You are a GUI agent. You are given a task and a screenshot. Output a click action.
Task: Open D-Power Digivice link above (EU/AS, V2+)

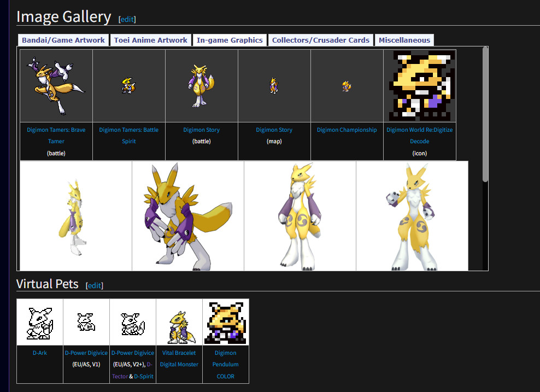[x=133, y=353]
